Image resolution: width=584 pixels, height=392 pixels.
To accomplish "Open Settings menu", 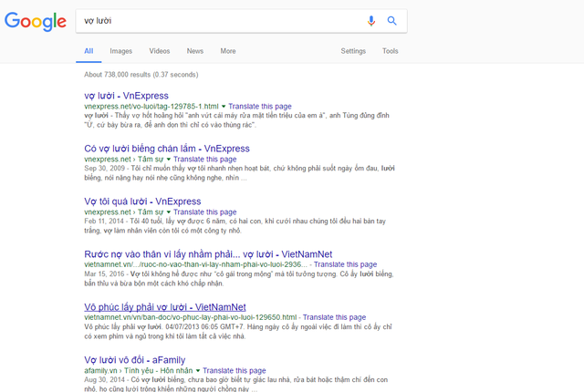I will (353, 51).
